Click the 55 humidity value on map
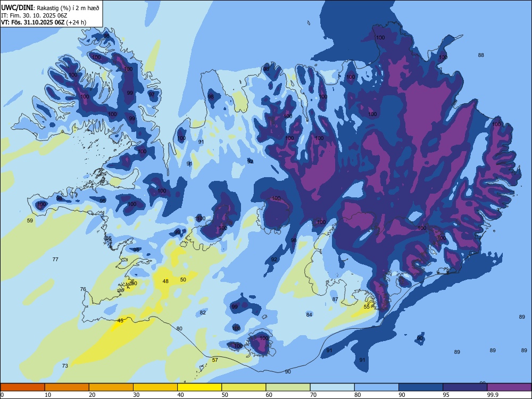Screen dimensions: 532x399 pos(367,307)
